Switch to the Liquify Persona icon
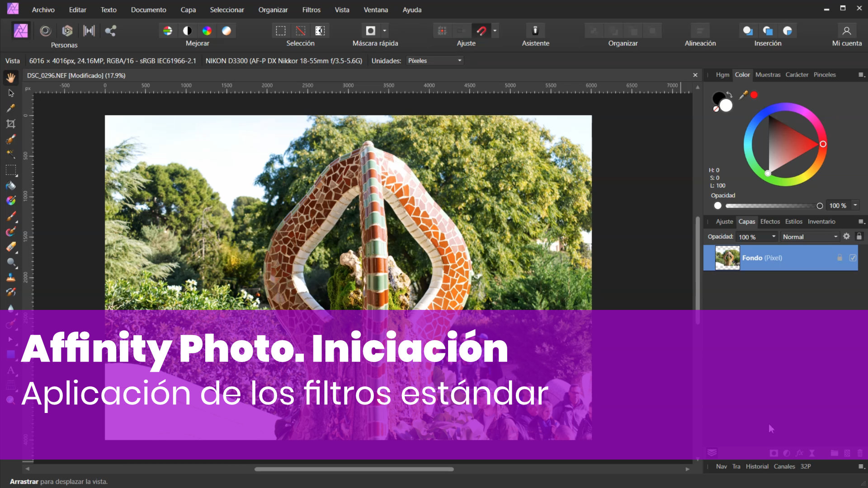 coord(45,31)
